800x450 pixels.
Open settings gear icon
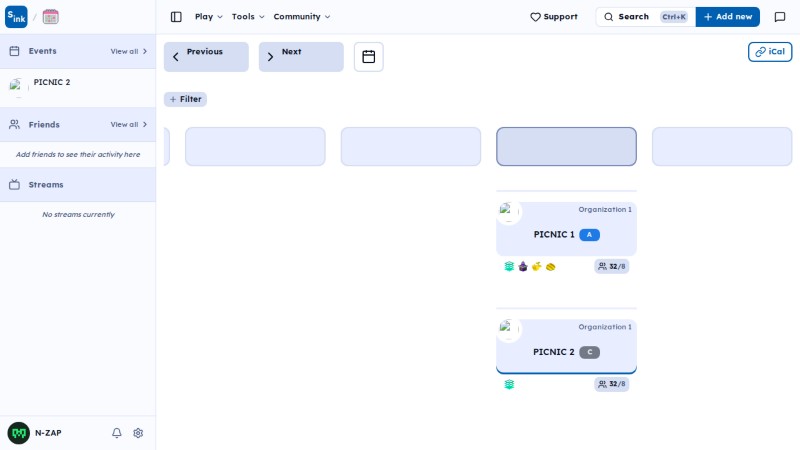point(138,433)
